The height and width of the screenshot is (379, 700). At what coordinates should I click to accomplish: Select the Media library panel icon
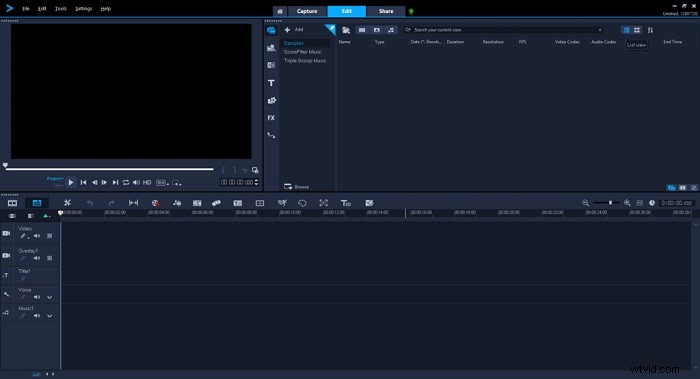[271, 30]
